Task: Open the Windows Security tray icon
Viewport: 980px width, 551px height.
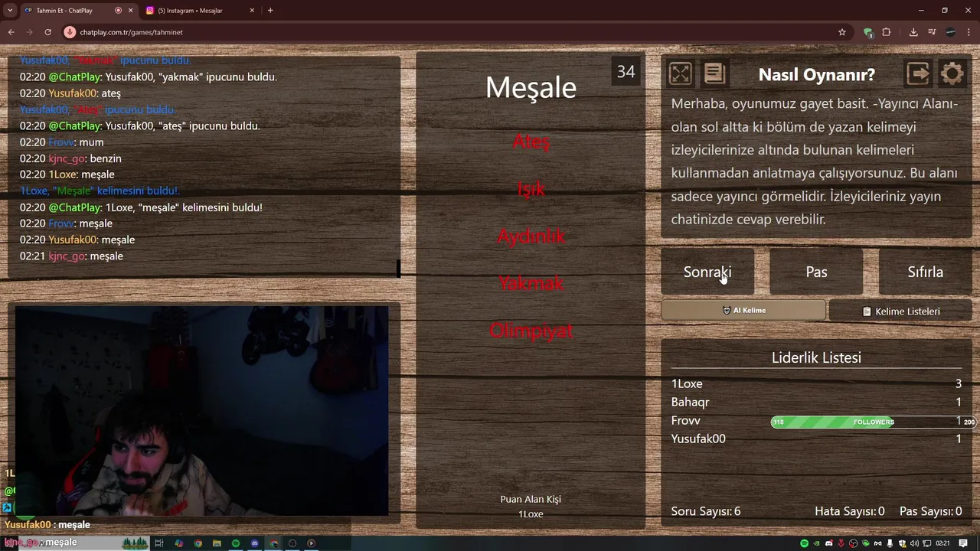Action: (903, 543)
